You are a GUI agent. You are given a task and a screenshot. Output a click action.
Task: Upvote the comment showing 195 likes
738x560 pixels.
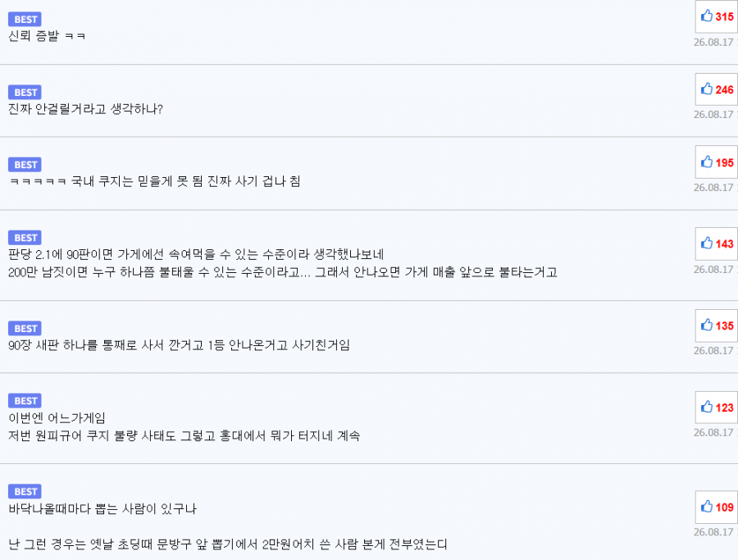point(717,162)
